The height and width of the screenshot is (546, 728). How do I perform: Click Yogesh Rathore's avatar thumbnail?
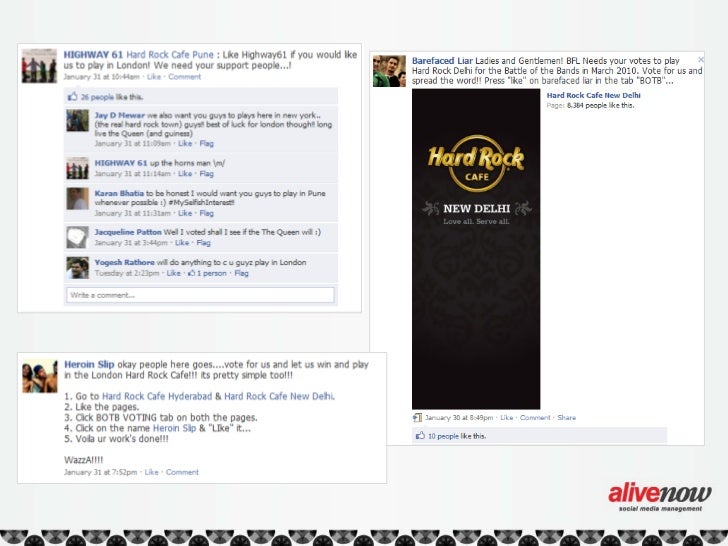point(77,268)
